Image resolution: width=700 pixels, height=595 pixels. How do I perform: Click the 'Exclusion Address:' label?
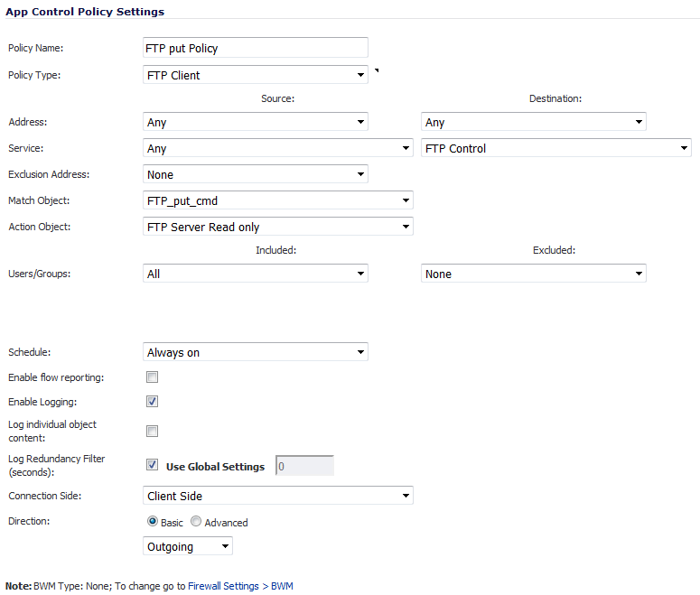[x=49, y=174]
